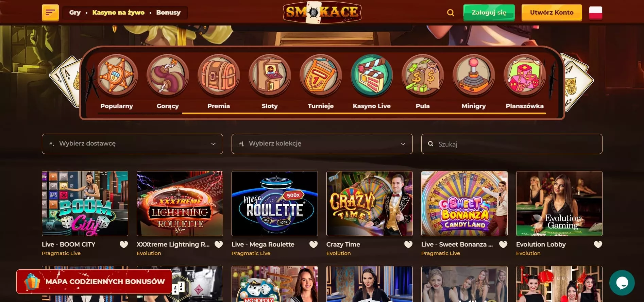This screenshot has width=644, height=302.
Task: Click the Utwórz Konto button
Action: pyautogui.click(x=552, y=13)
